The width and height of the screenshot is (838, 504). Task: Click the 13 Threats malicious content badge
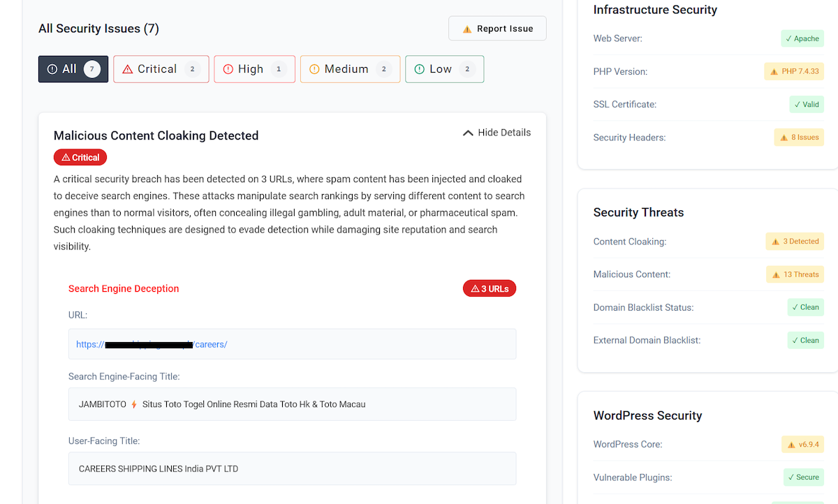(795, 274)
